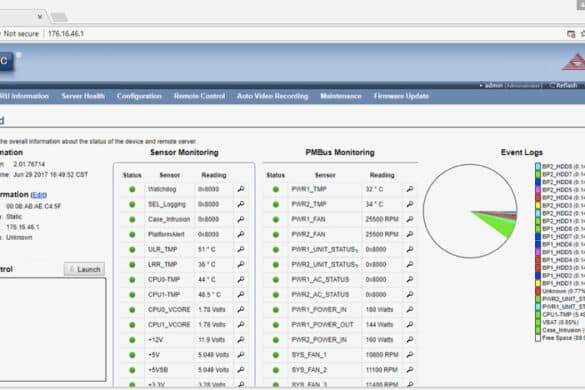Click the 25500 RPM reading for PWR1_FAN
This screenshot has height=390, width=585.
pos(382,219)
